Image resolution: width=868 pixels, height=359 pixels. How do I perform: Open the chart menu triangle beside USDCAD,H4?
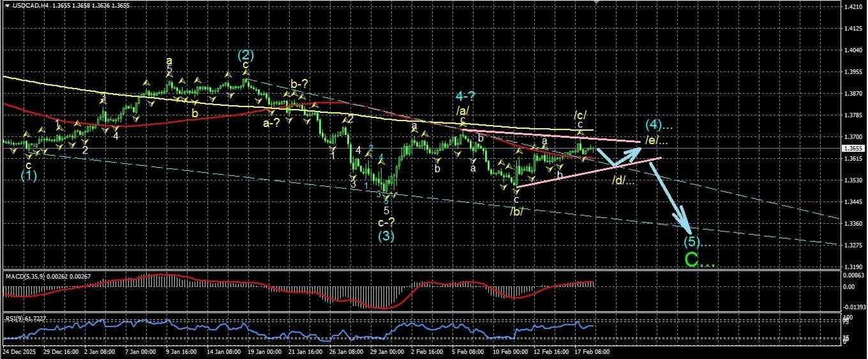coord(6,5)
